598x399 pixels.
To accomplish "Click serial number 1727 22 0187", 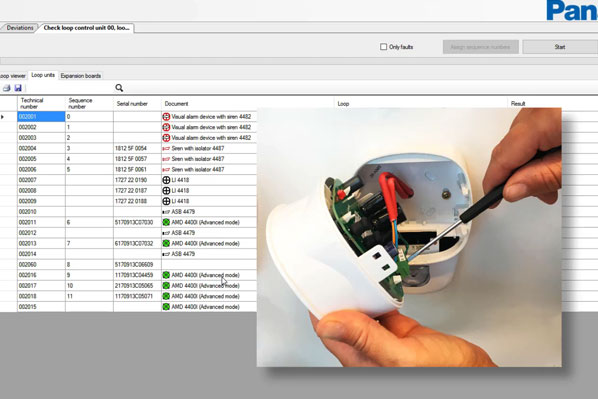I will point(131,190).
